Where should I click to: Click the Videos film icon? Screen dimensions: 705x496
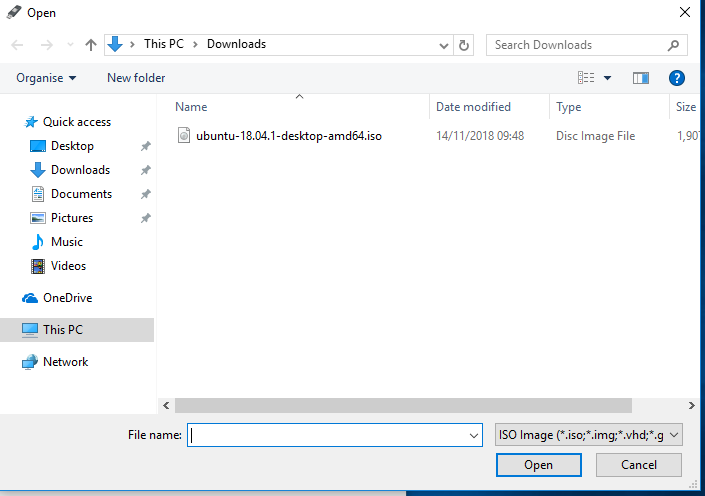(38, 266)
